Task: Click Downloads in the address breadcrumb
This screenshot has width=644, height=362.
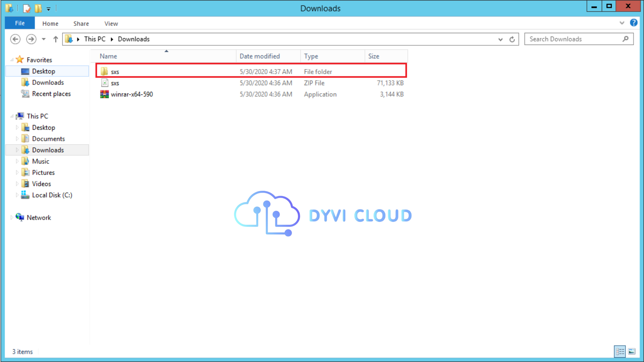Action: pos(133,39)
